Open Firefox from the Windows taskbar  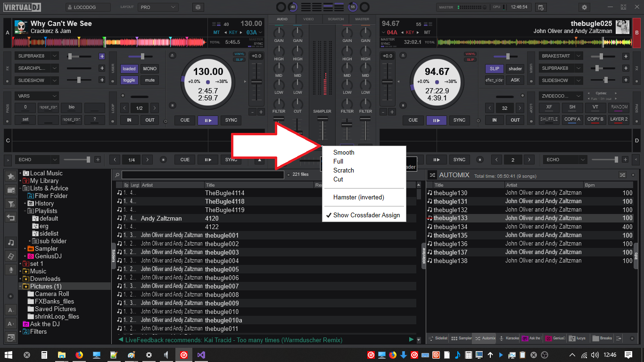[79, 355]
